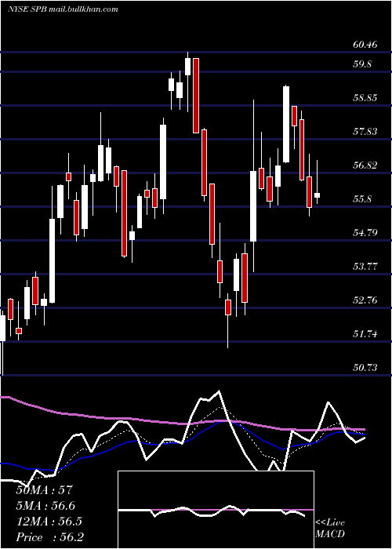Click the 53.77 price level label
392x549 pixels.
pyautogui.click(x=365, y=267)
